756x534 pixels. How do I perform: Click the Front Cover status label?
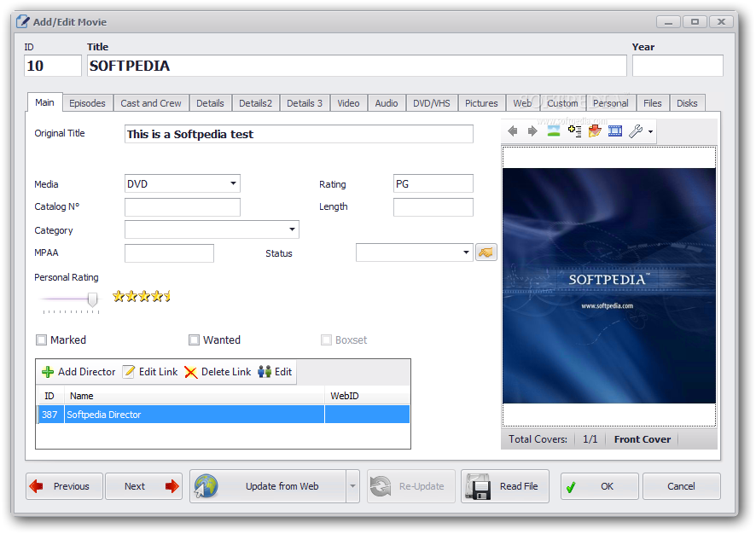pos(643,439)
